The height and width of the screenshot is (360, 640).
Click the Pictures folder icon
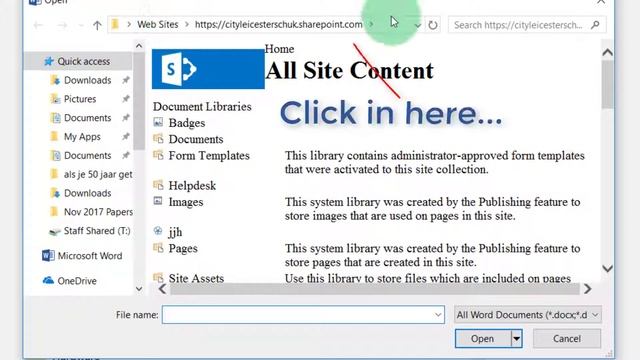55,99
